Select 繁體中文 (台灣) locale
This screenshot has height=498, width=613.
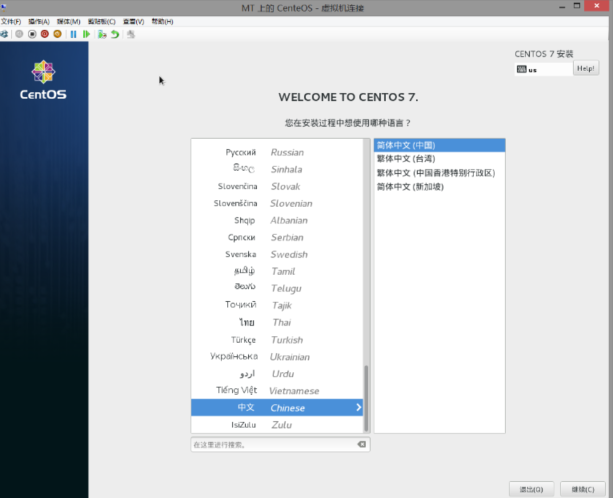(x=439, y=159)
